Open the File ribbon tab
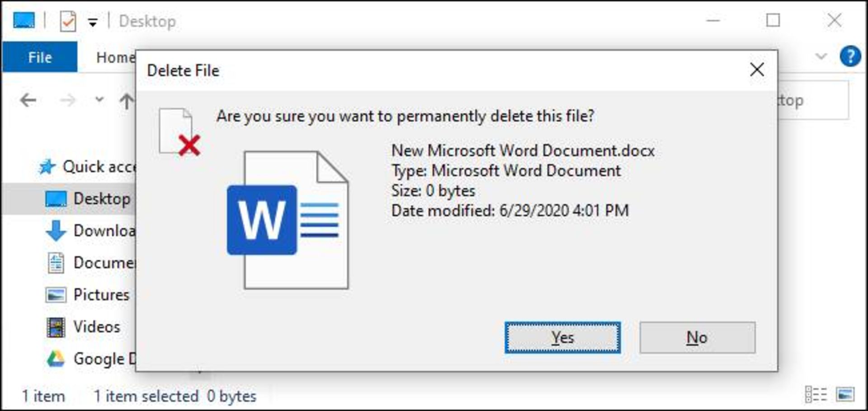 tap(40, 57)
